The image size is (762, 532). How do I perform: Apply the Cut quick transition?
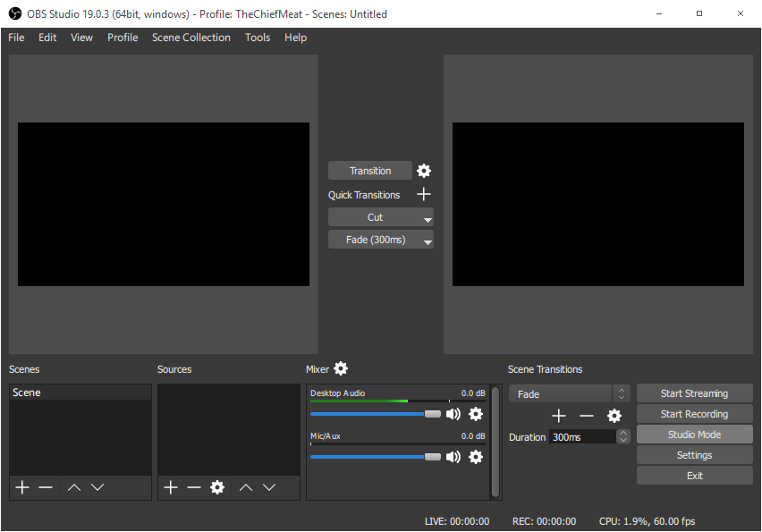tap(375, 217)
